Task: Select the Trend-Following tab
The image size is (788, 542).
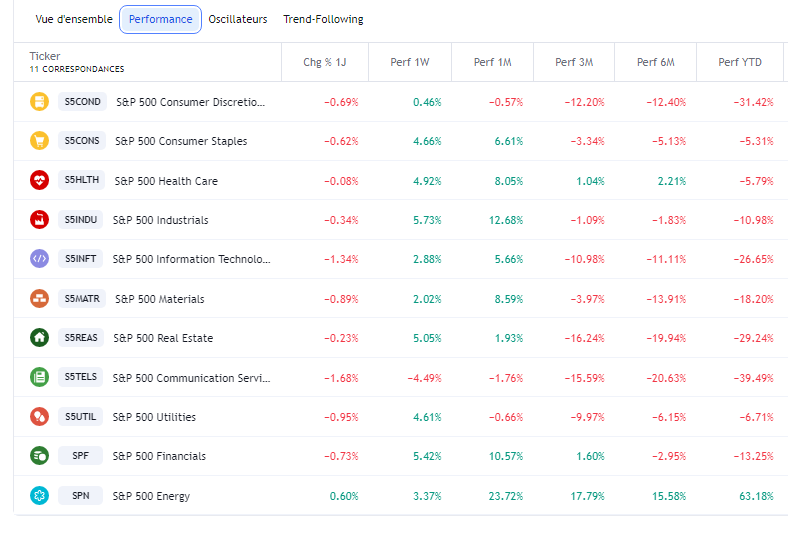Action: (x=323, y=19)
